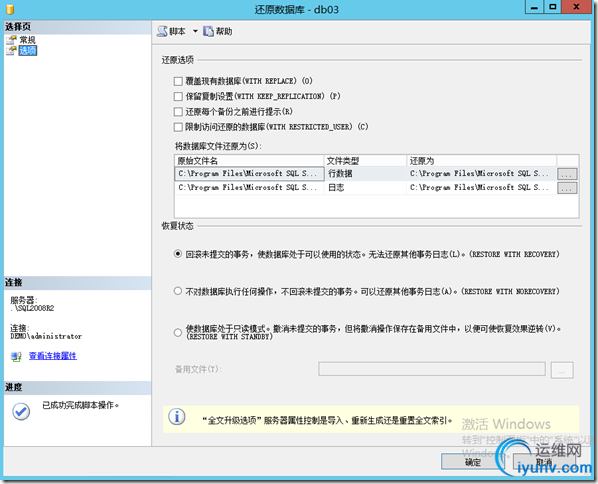Click the 原始文件名 column header
The height and width of the screenshot is (484, 598).
point(249,161)
